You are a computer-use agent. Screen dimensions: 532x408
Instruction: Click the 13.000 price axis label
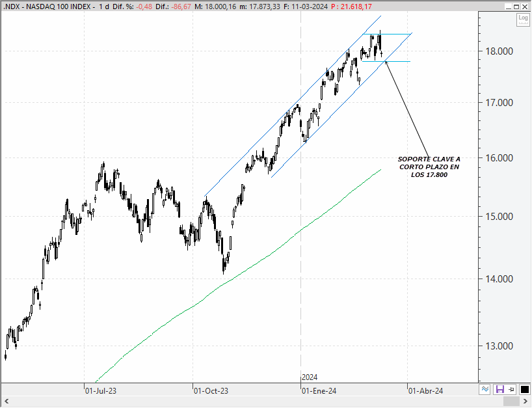point(499,346)
